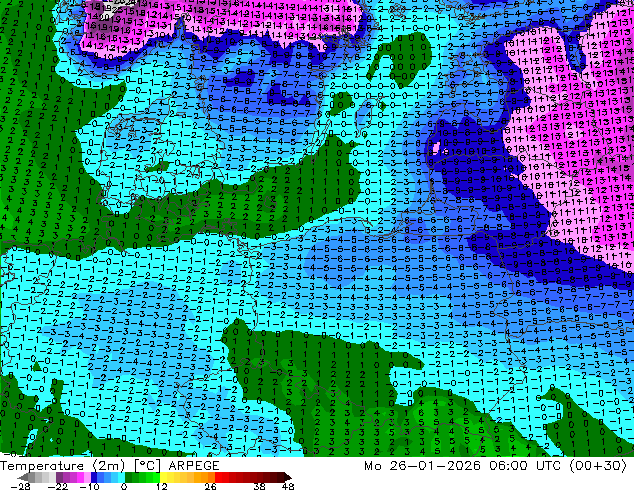Click the '26' legend label
This screenshot has height=490, width=634.
coord(210,486)
